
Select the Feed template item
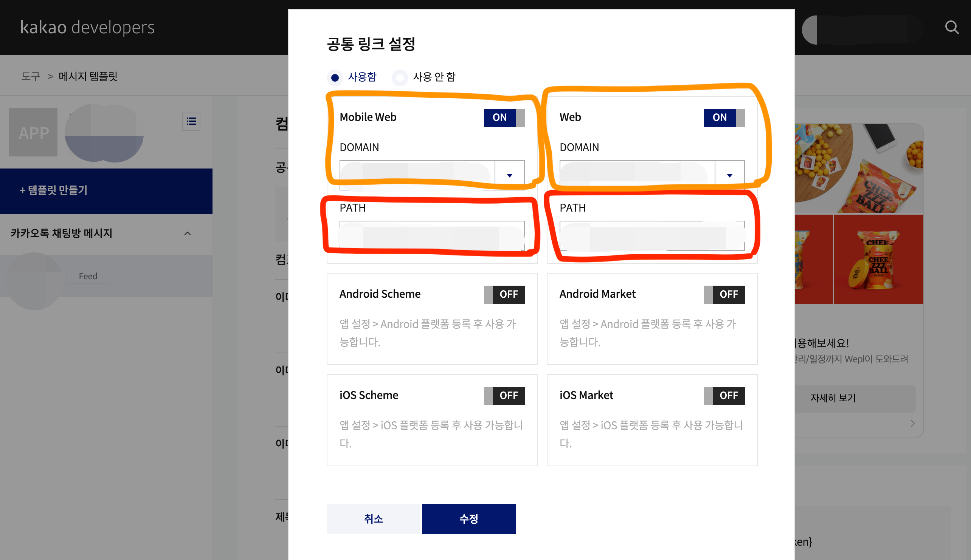(x=88, y=276)
